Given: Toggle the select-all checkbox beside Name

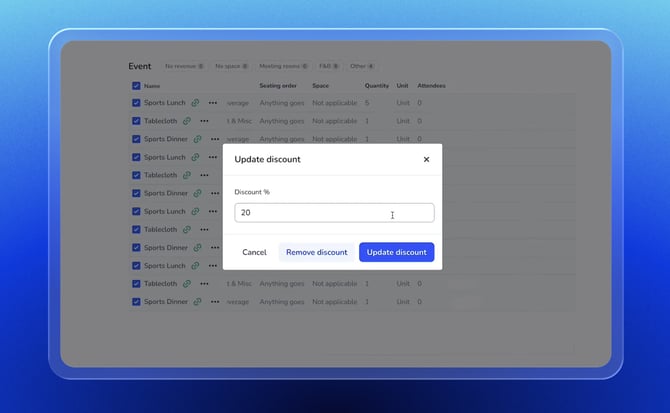Looking at the screenshot, I should (136, 86).
